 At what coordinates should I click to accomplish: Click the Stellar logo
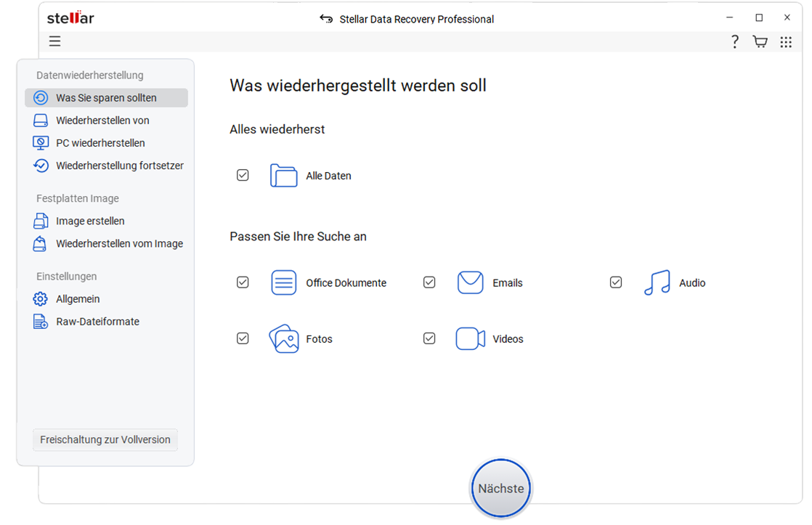(70, 17)
